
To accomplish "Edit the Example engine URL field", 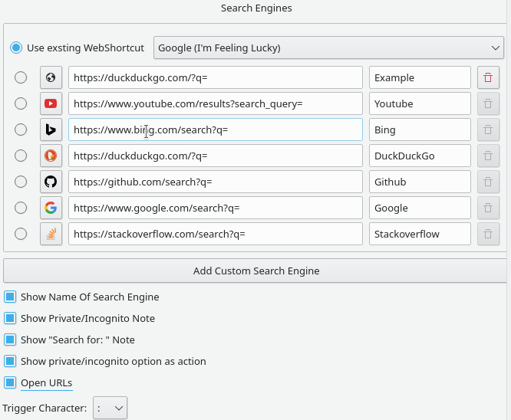I will pos(216,77).
